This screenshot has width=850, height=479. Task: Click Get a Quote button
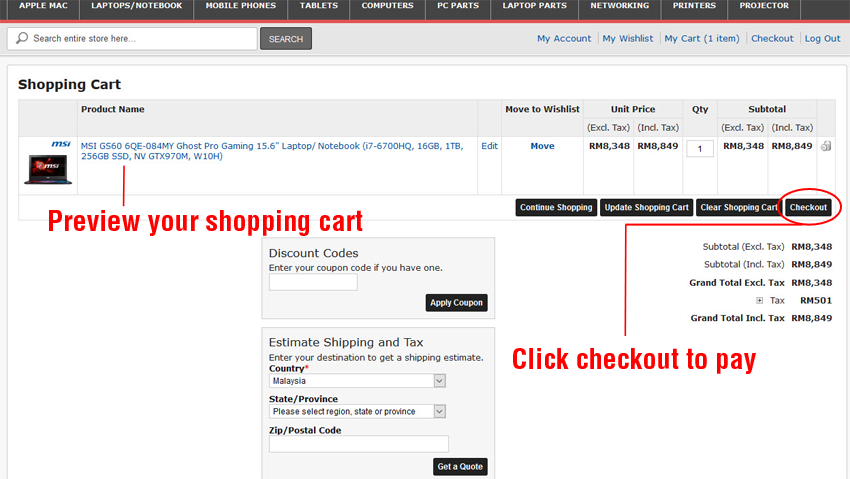(x=460, y=467)
